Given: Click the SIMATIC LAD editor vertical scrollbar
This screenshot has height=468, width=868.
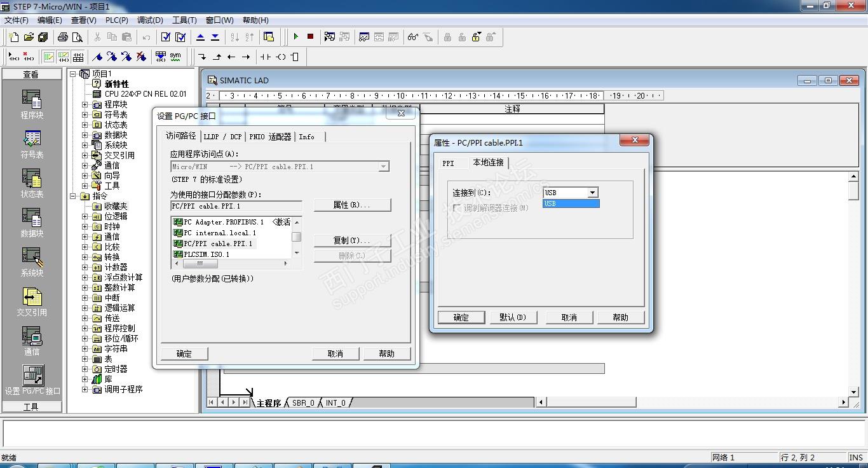Looking at the screenshot, I should (854, 284).
